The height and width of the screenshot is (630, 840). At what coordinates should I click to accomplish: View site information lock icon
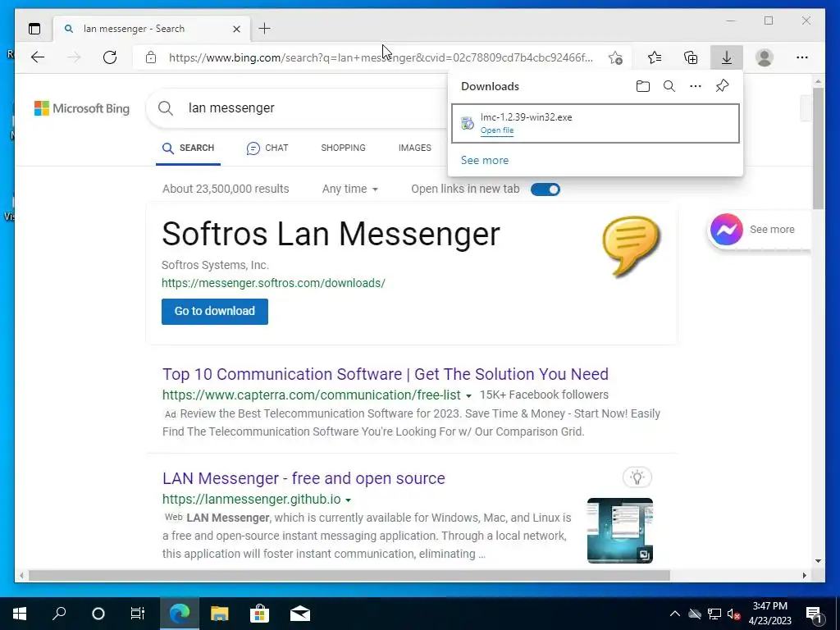(x=151, y=57)
